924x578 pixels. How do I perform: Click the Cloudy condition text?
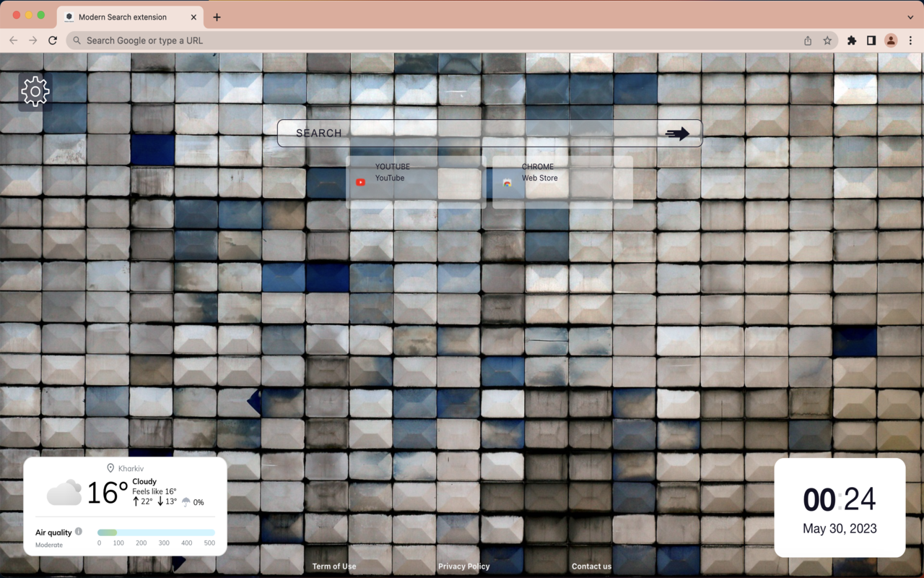(144, 481)
